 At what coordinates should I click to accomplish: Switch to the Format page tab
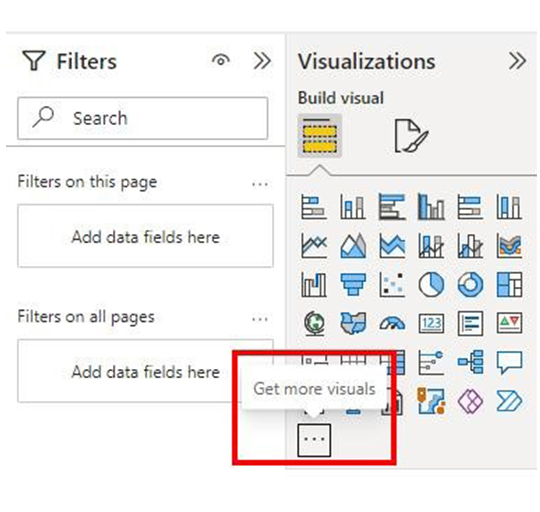[x=411, y=136]
